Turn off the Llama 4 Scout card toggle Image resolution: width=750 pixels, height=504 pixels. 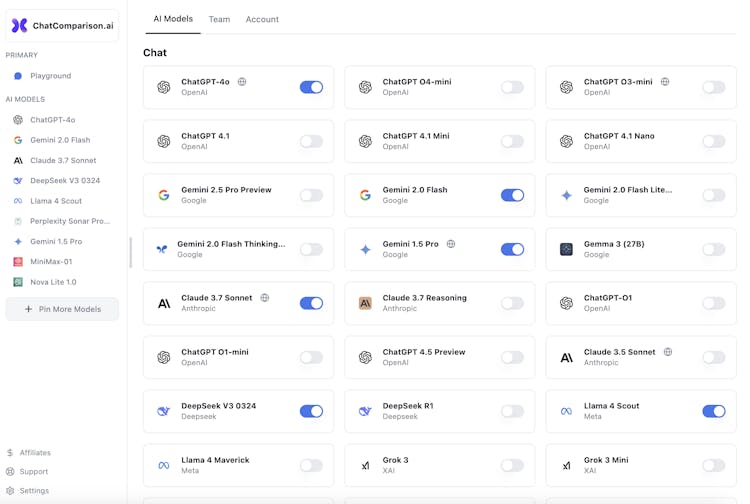[x=714, y=411]
